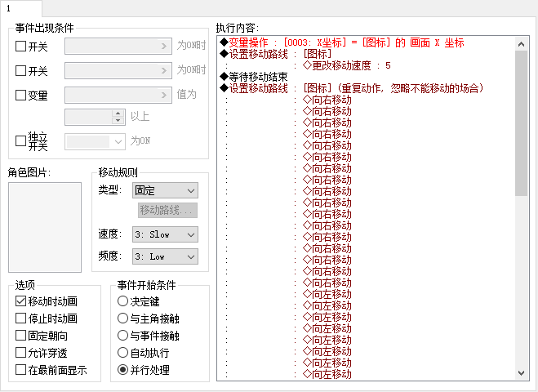Open the 类型 movement type dropdown
The height and width of the screenshot is (392, 538).
pyautogui.click(x=165, y=190)
